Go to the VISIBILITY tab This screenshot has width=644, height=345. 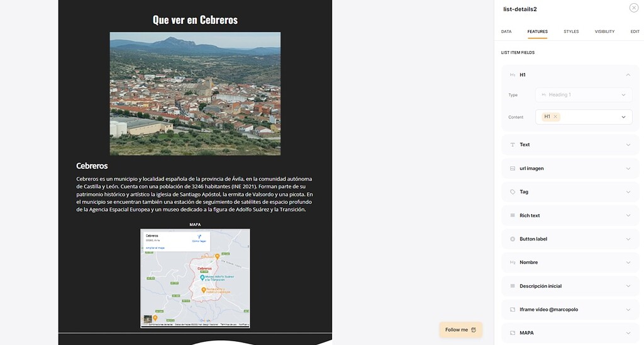coord(604,31)
